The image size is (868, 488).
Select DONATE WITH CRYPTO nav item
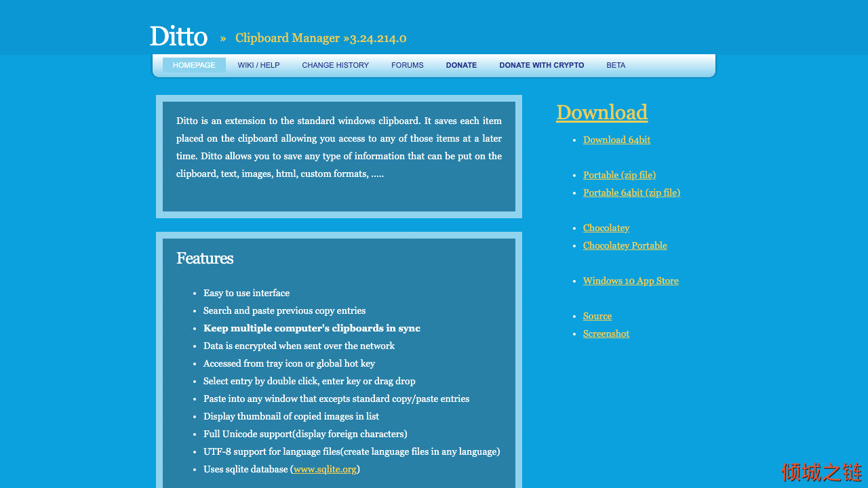click(541, 65)
